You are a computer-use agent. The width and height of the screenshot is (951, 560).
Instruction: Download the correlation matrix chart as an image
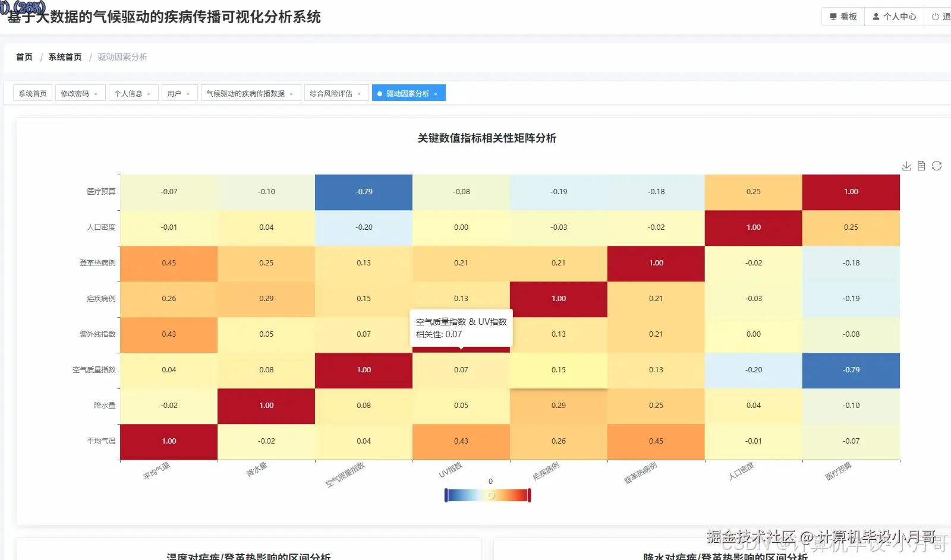(906, 166)
